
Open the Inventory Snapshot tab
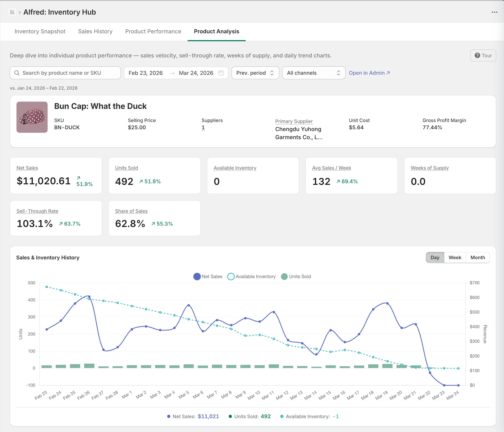pyautogui.click(x=40, y=31)
